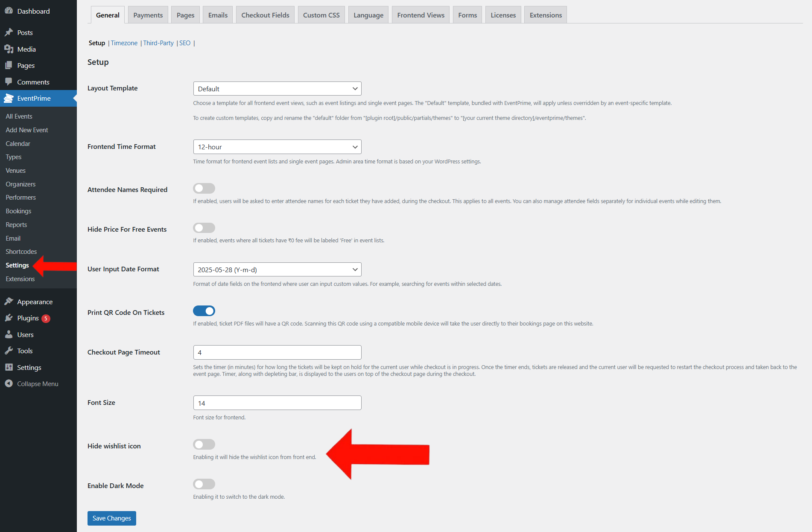This screenshot has width=812, height=532.
Task: Click the Comments bubble icon
Action: coord(9,81)
